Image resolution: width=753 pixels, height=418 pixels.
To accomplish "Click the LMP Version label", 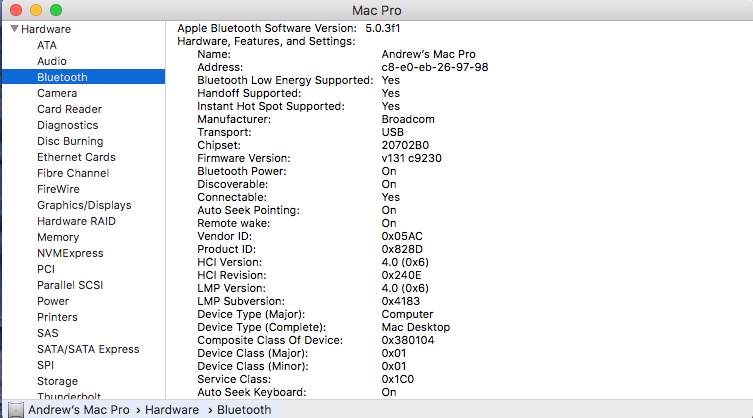I will tap(231, 288).
